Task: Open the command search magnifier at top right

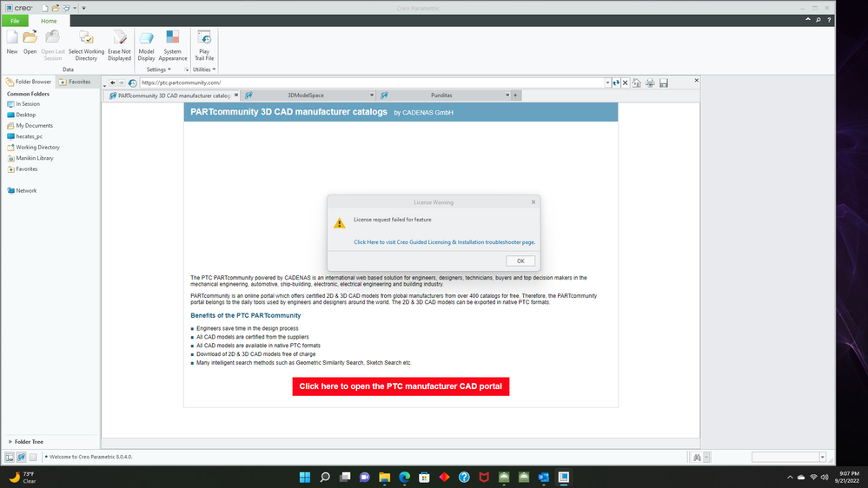Action: (x=818, y=20)
